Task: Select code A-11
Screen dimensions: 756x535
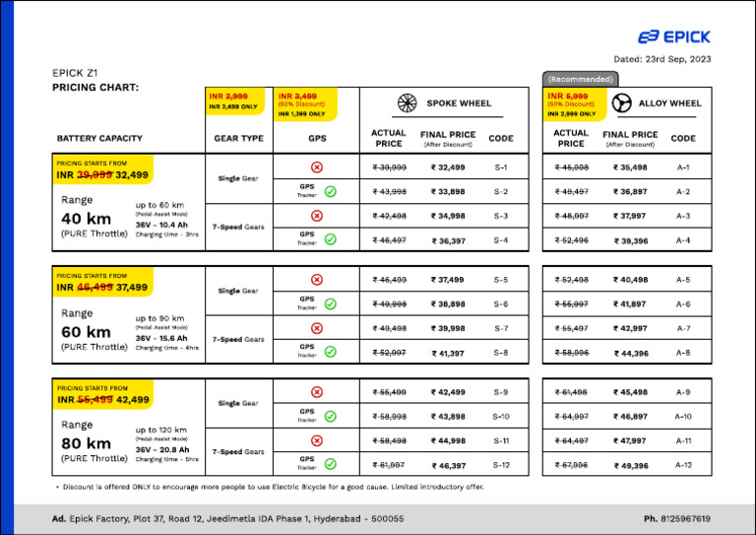Action: click(x=683, y=441)
